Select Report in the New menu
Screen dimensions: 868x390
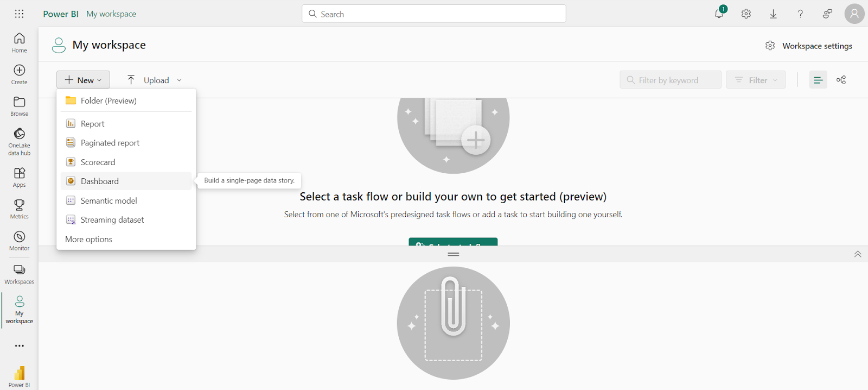click(126, 124)
